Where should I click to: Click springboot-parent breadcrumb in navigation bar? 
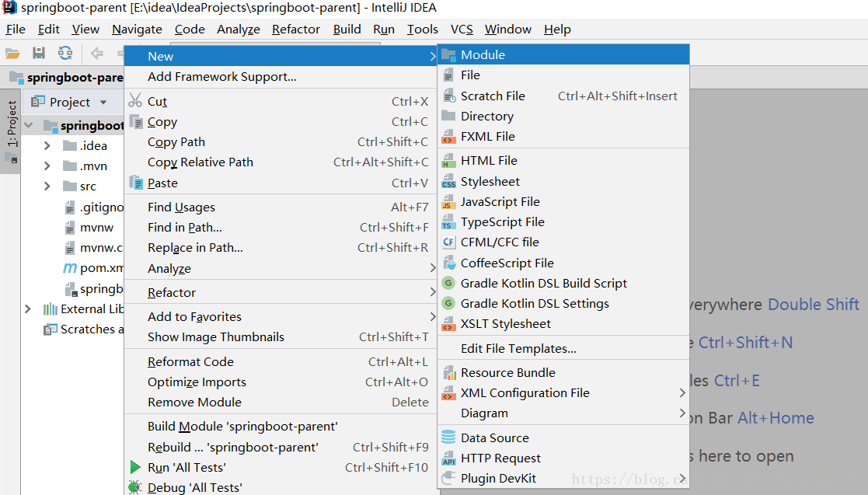[x=67, y=78]
